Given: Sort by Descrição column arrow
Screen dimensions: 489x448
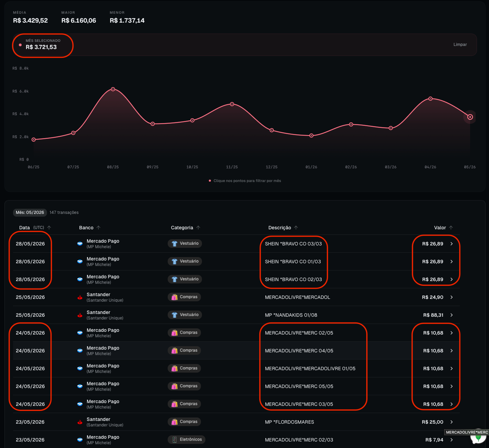Looking at the screenshot, I should tap(296, 228).
